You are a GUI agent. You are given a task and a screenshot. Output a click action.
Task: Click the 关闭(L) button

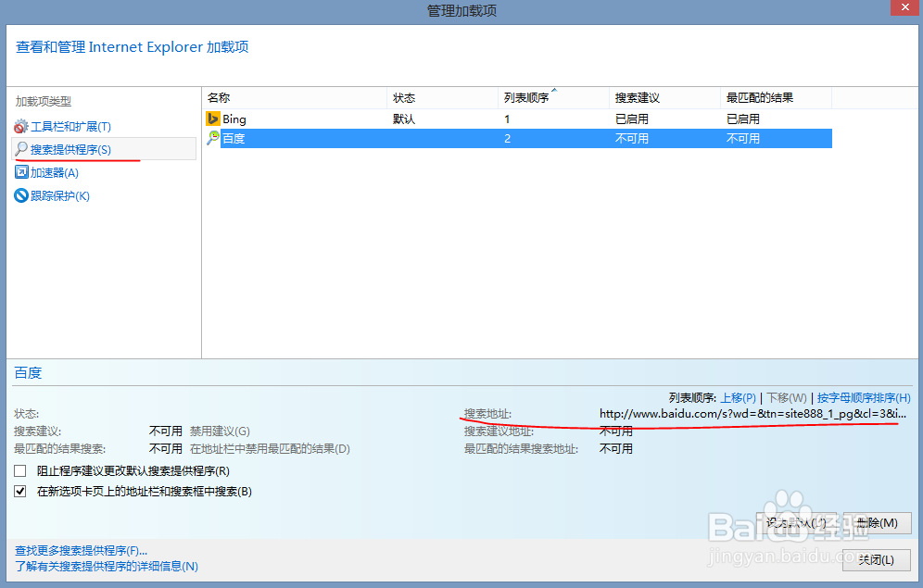coord(876,560)
